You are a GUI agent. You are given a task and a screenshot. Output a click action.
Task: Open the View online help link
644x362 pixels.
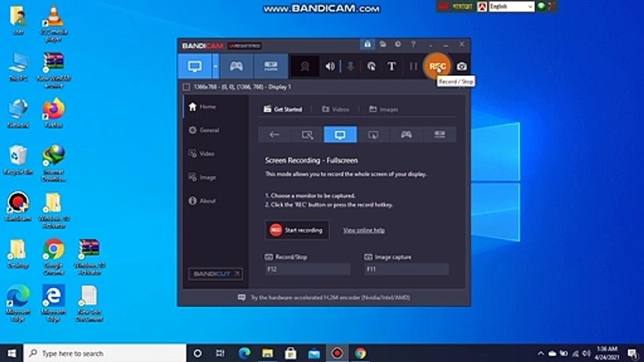coord(364,230)
